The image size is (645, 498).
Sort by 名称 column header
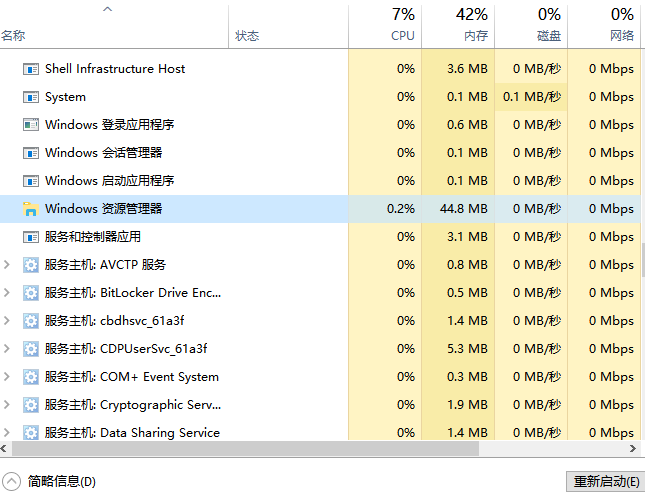click(x=114, y=26)
